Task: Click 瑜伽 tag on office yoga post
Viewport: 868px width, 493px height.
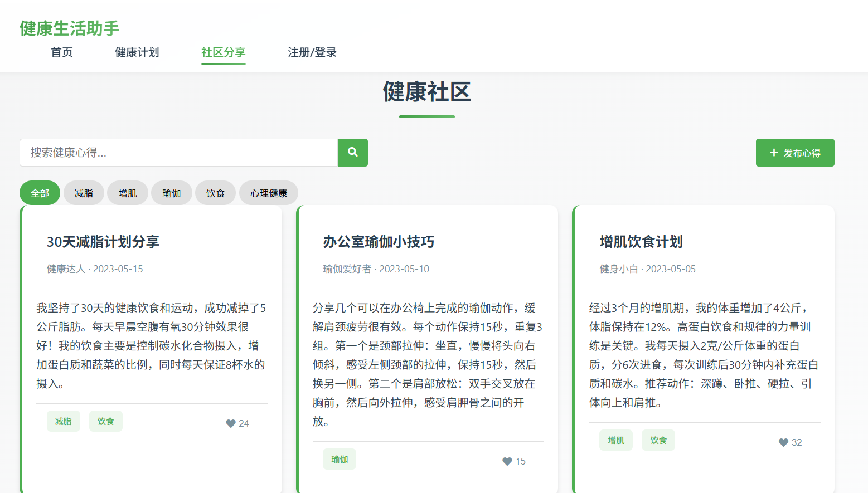Action: (339, 459)
